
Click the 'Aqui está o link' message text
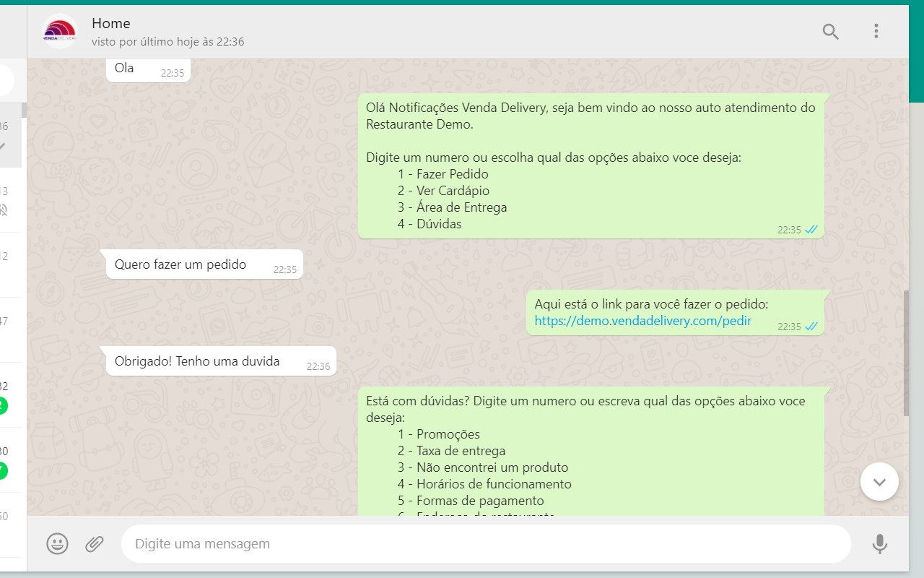pos(651,304)
